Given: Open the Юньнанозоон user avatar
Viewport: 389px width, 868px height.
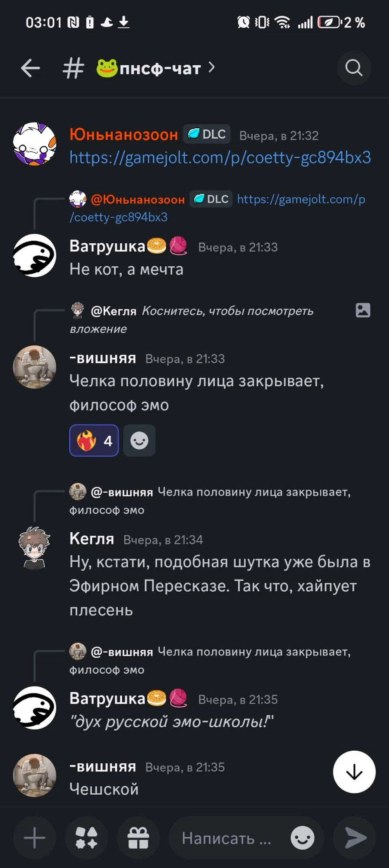Looking at the screenshot, I should (35, 144).
